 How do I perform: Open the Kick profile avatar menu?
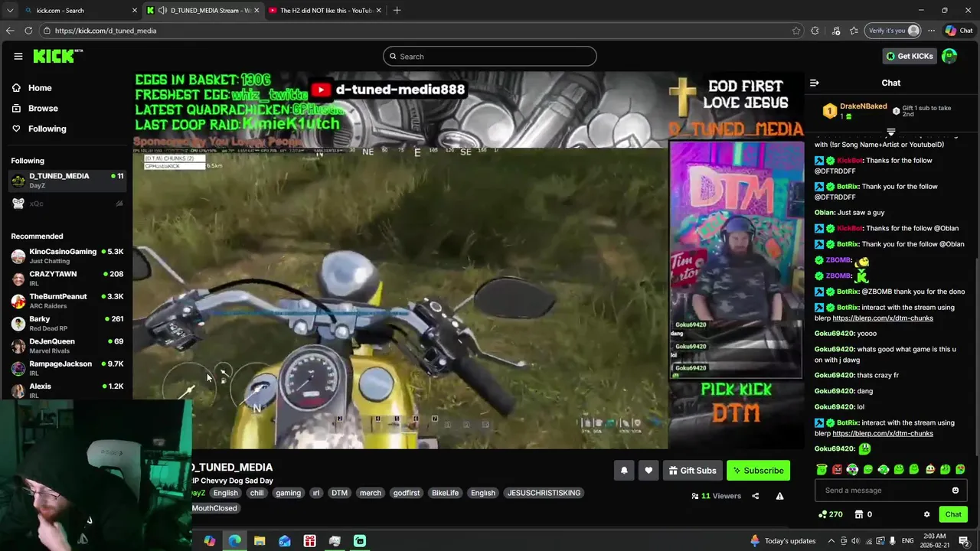point(949,56)
